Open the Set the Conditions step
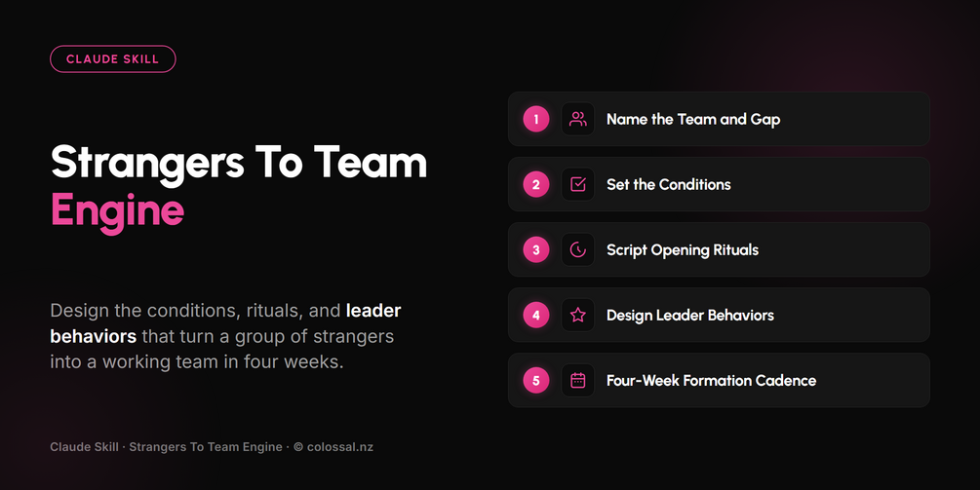Screen dimensions: 980x490 click(719, 184)
